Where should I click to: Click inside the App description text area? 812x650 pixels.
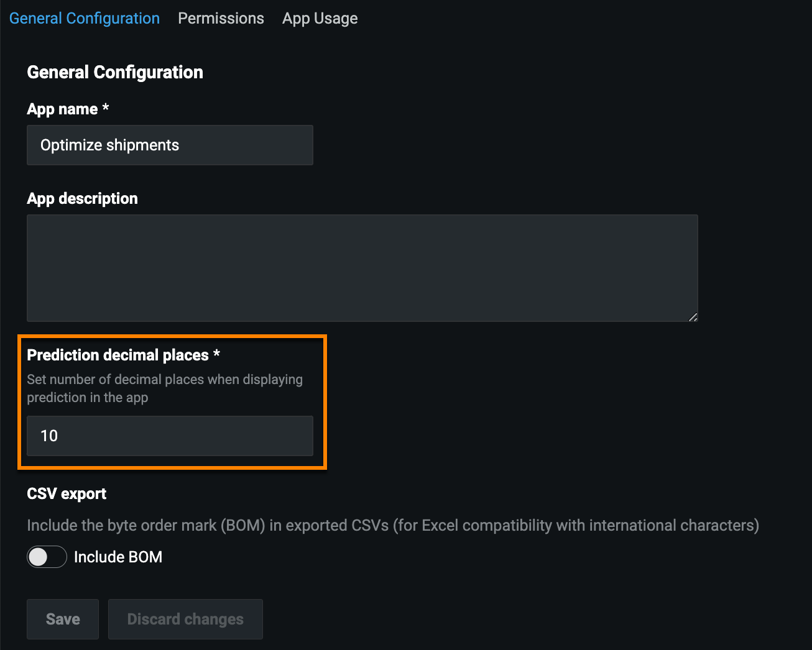click(362, 268)
